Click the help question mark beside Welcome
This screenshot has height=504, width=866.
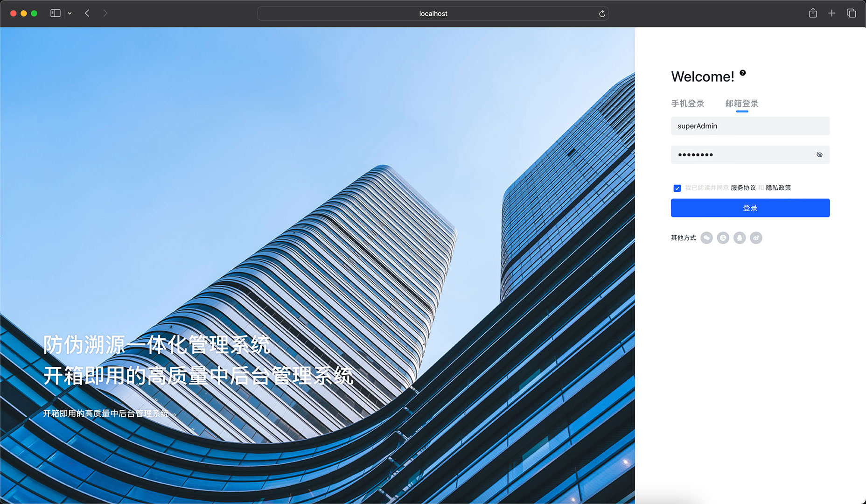743,73
